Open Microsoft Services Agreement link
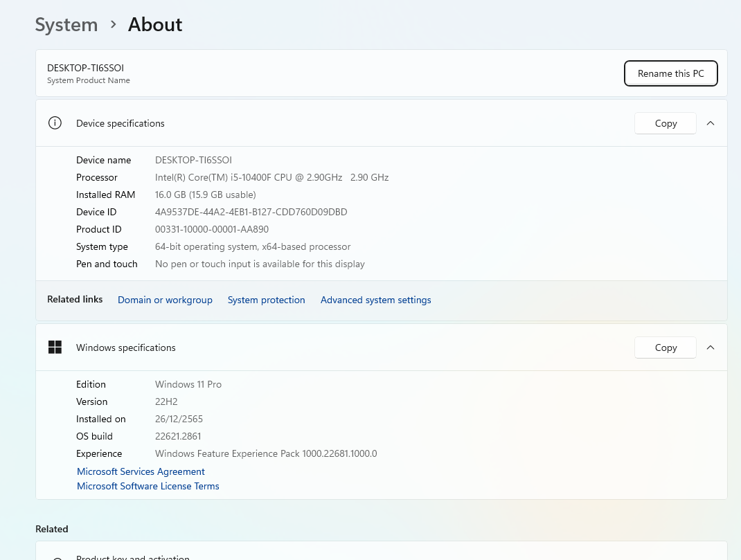The height and width of the screenshot is (560, 741). click(x=141, y=471)
